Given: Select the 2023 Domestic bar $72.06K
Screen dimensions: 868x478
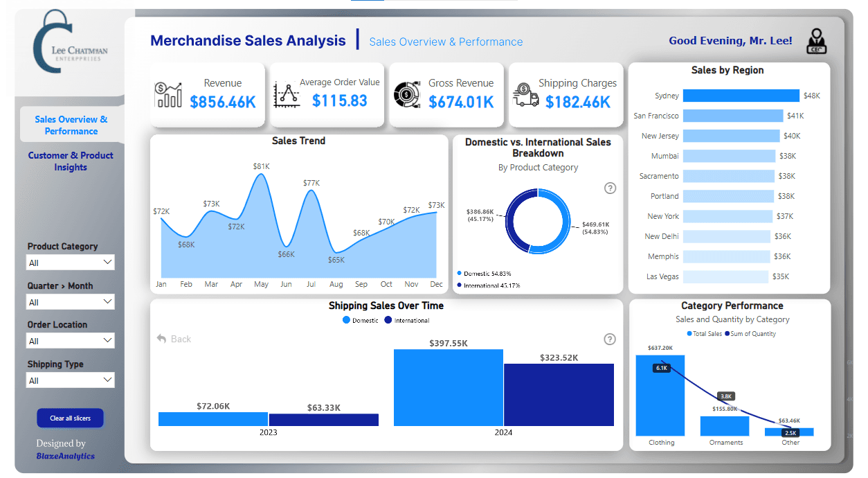Looking at the screenshot, I should (213, 419).
